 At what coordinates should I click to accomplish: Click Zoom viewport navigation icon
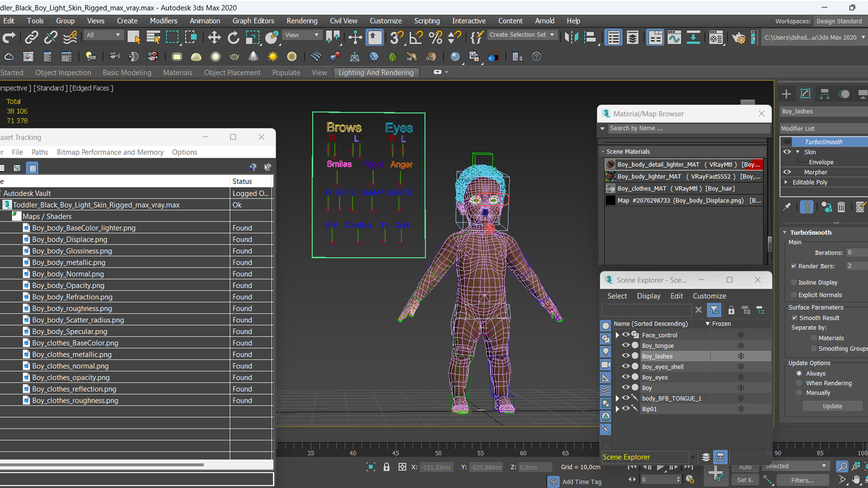click(842, 466)
